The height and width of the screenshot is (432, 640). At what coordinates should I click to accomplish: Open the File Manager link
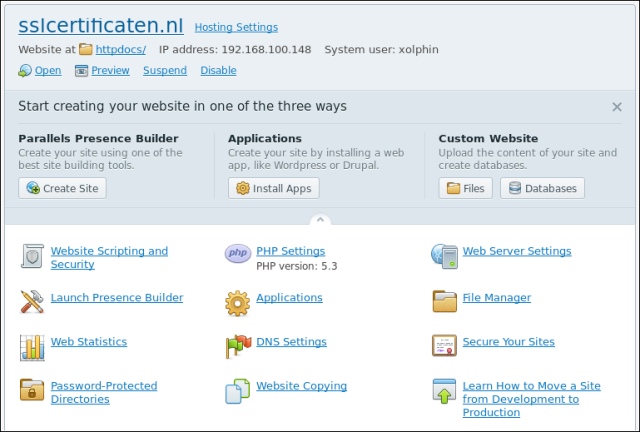[497, 298]
